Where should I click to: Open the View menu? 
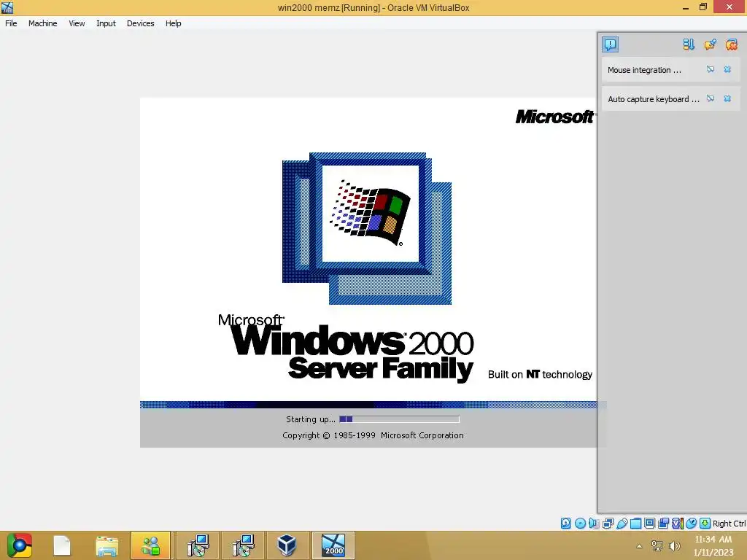coord(77,23)
